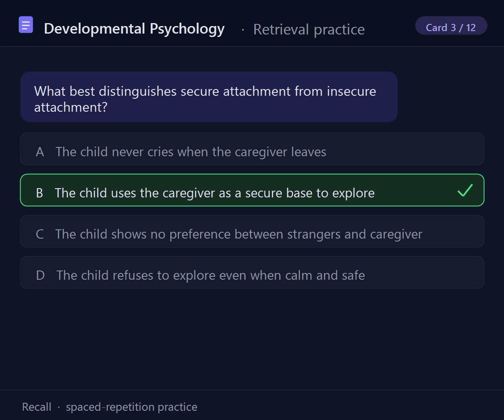Viewport: 504px width, 420px height.
Task: Select answer A about never crying
Action: coord(252,149)
